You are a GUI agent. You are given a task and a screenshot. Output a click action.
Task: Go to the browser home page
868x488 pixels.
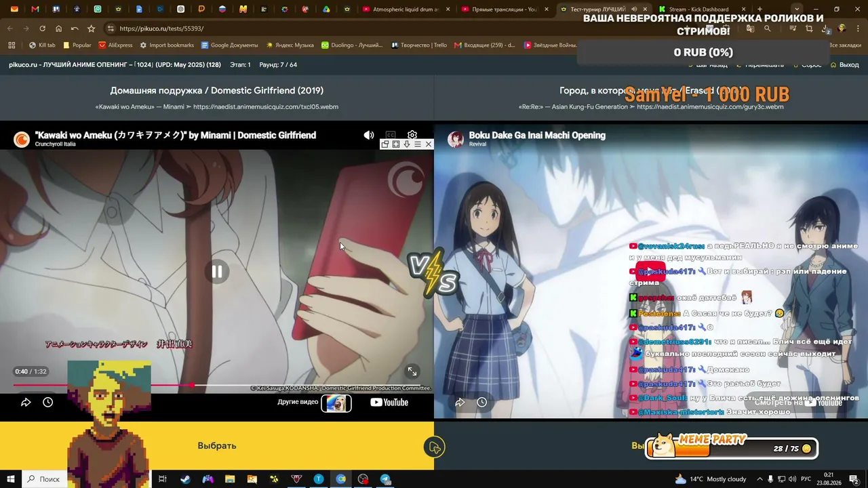(58, 28)
